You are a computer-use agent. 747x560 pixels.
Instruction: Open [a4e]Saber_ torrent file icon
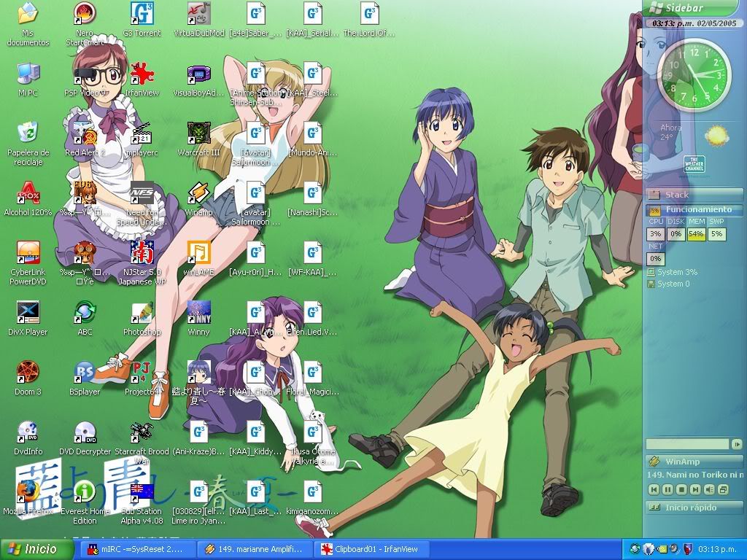tap(255, 15)
